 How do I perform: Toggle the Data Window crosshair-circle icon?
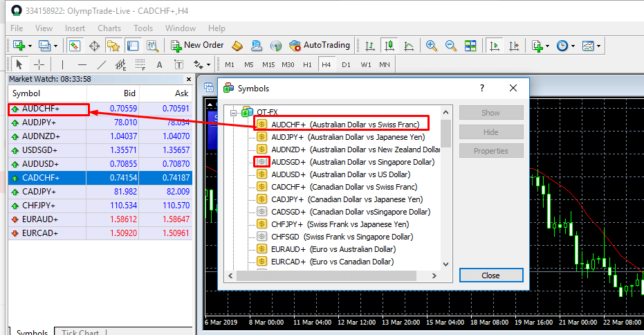(94, 46)
